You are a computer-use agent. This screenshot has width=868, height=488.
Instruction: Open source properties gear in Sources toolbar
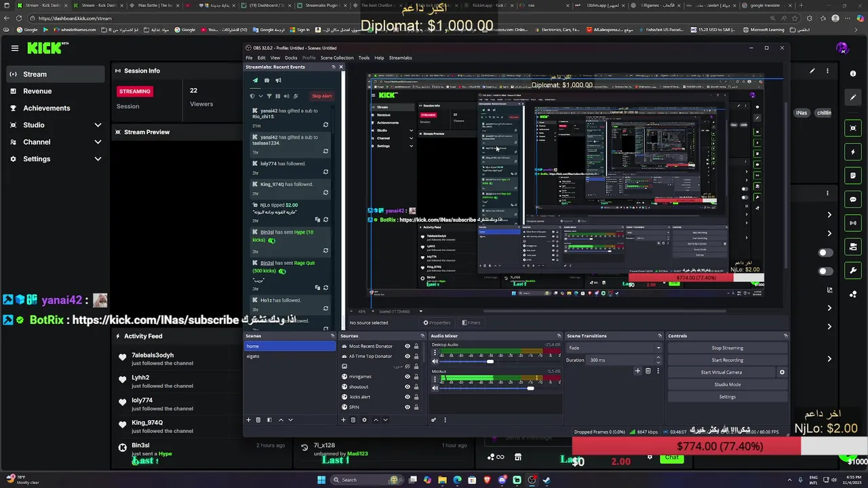click(364, 420)
